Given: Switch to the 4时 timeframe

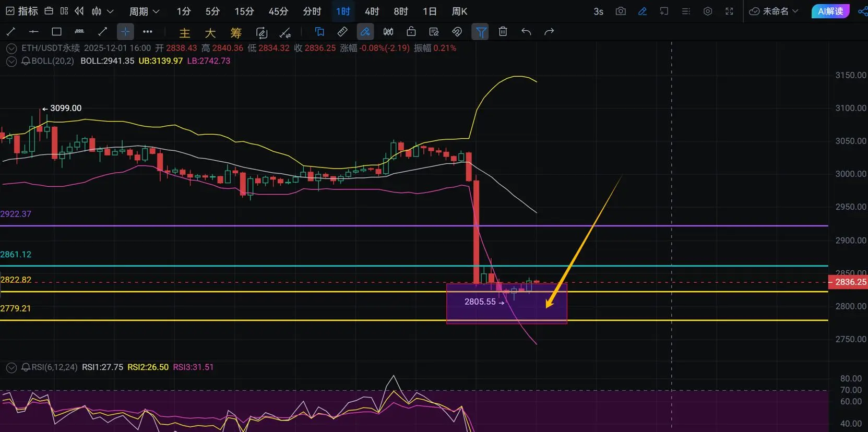Looking at the screenshot, I should coord(372,11).
